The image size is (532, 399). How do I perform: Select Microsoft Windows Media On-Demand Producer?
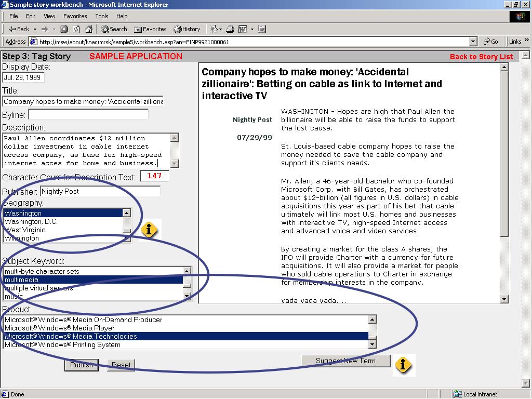(x=186, y=320)
